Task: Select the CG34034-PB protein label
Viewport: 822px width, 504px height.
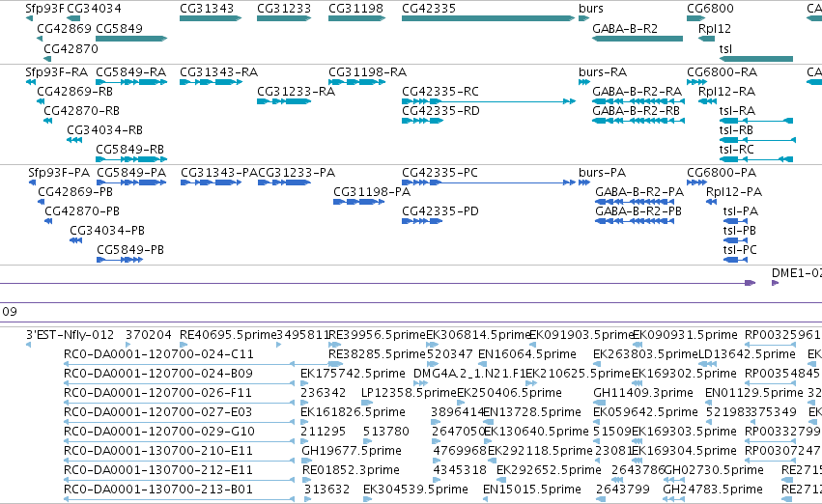Action: pos(107,231)
